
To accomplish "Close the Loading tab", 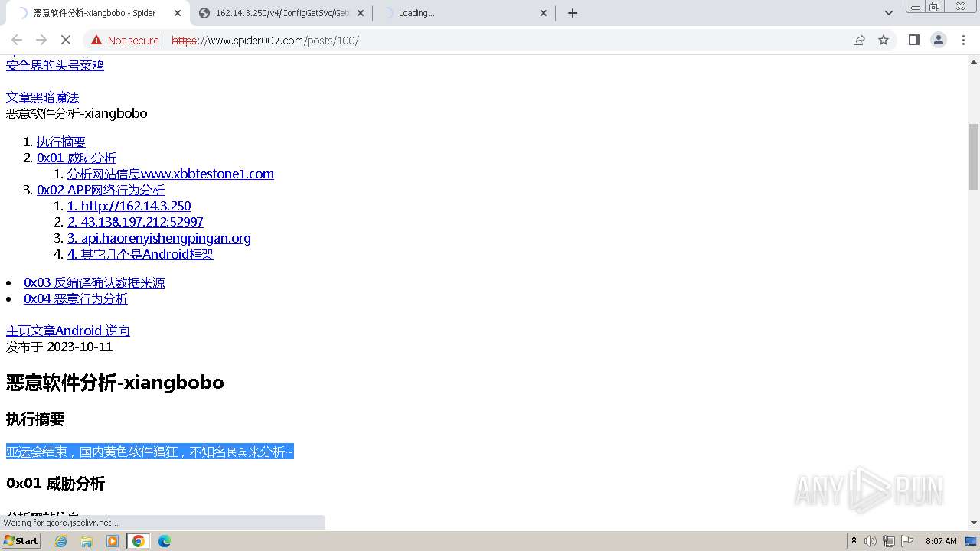I will 544,13.
